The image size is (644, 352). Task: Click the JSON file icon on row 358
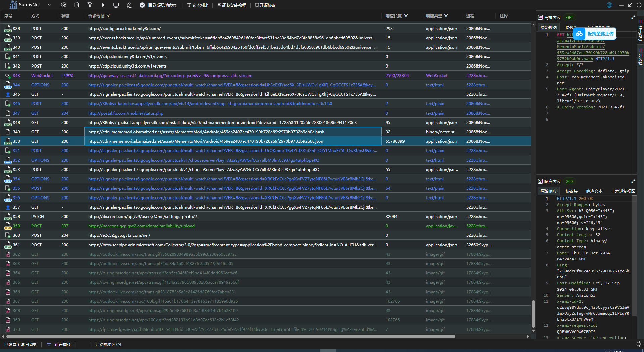(x=8, y=217)
